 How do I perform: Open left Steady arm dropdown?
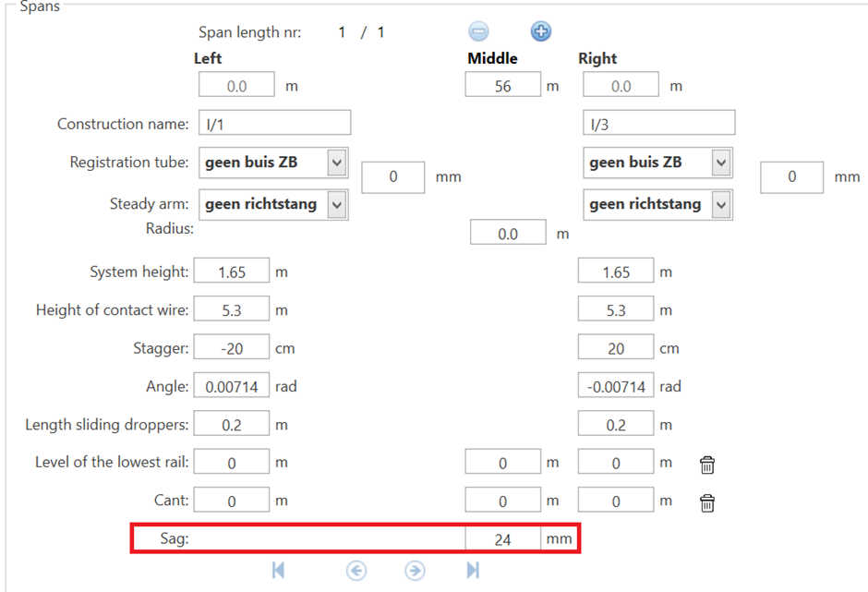coord(337,204)
